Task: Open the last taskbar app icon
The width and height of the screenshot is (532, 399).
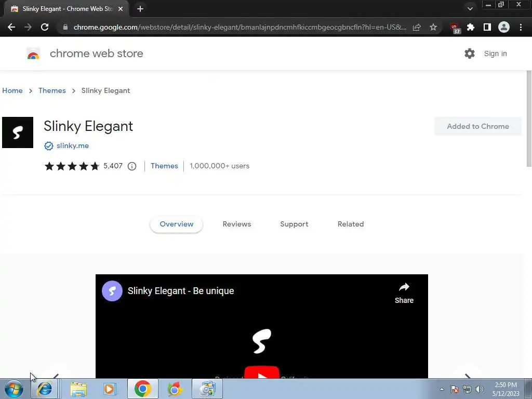Action: [x=207, y=389]
